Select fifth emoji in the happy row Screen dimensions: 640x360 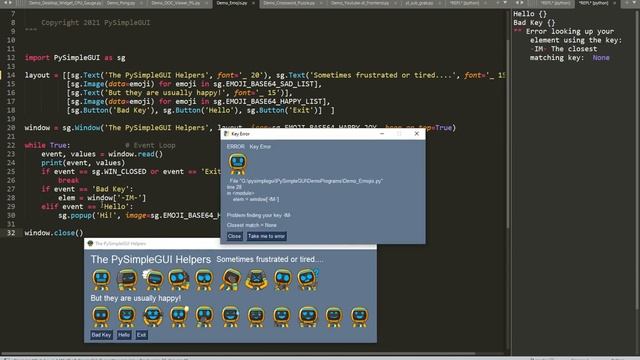(204, 317)
